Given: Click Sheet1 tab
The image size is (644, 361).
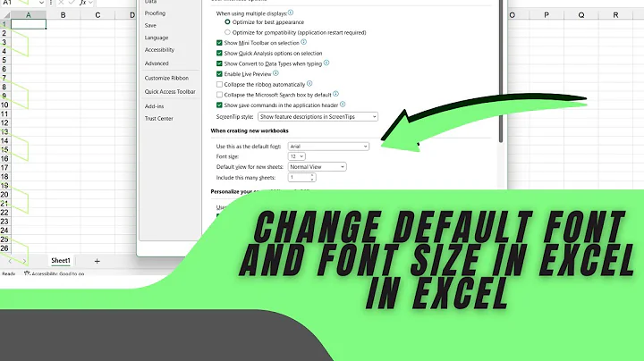Looking at the screenshot, I should click(x=61, y=261).
